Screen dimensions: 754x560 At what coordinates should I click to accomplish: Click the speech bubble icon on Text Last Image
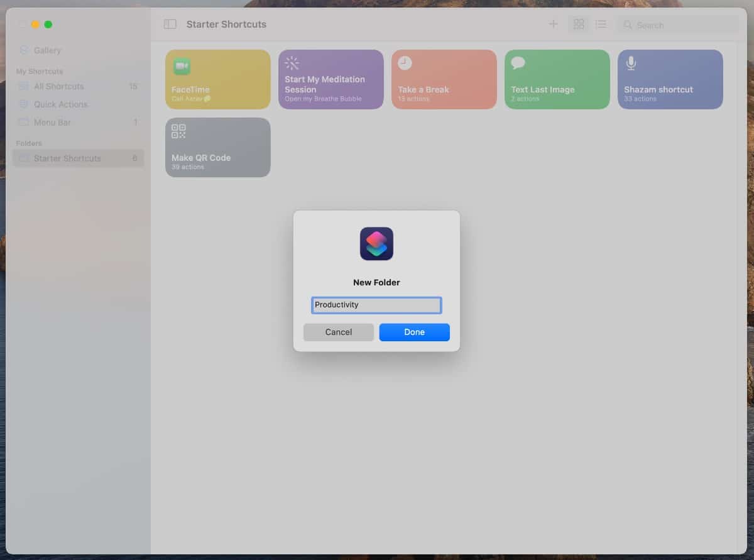coord(518,63)
